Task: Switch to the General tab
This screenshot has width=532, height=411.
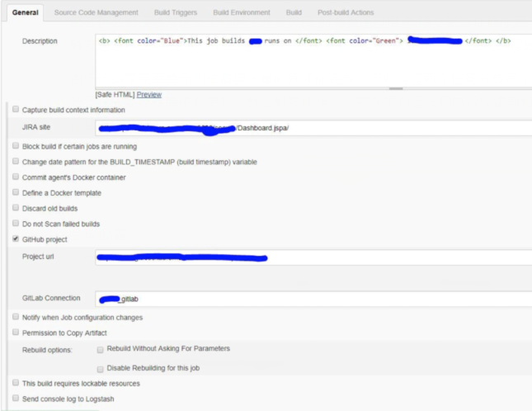Action: pyautogui.click(x=25, y=12)
